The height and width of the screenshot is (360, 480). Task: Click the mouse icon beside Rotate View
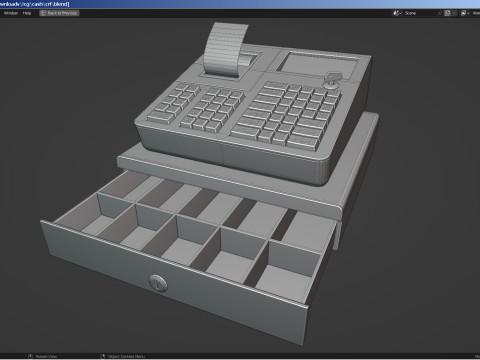click(x=30, y=357)
